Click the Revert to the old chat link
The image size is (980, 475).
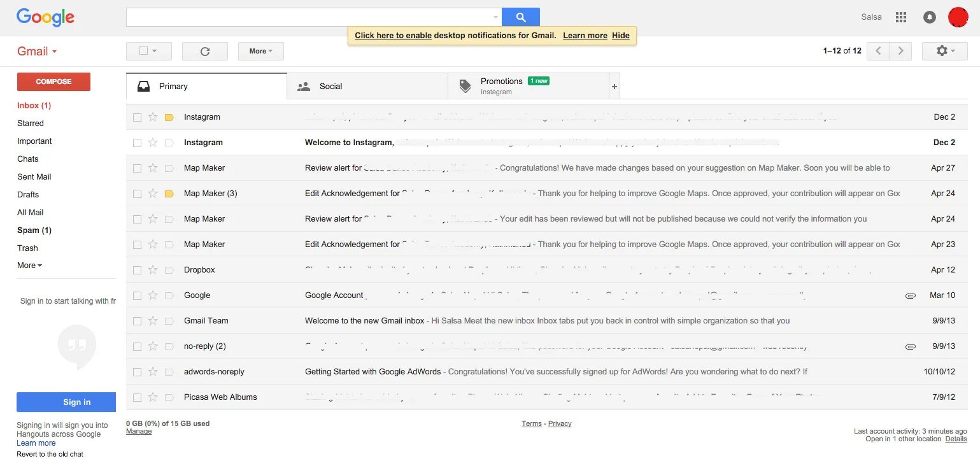50,454
